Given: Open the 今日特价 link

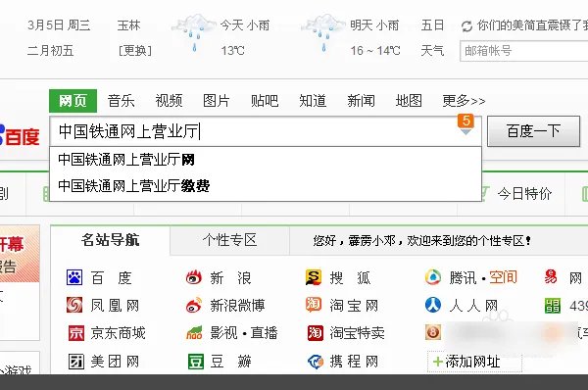Looking at the screenshot, I should pos(524,193).
